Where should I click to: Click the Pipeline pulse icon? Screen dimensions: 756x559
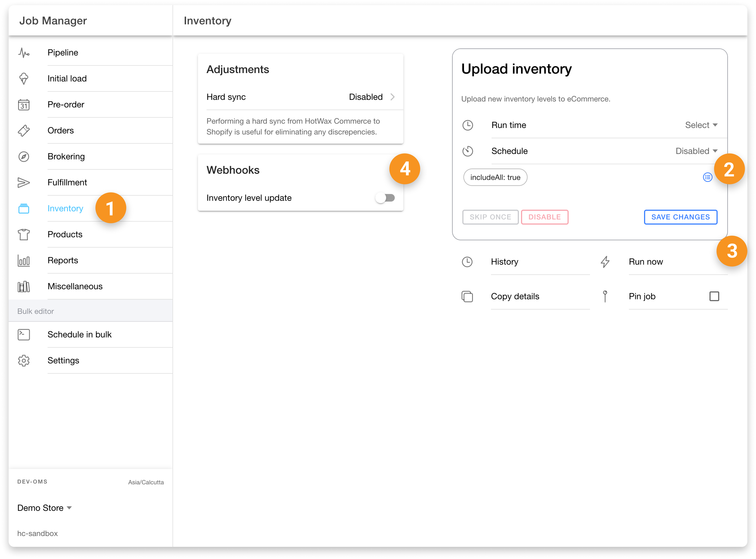click(x=24, y=53)
